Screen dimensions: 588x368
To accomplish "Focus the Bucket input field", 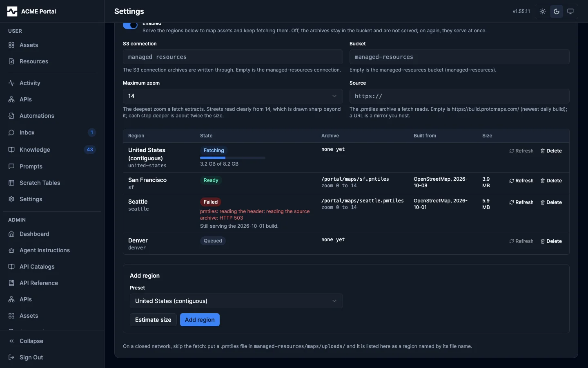I will [459, 57].
